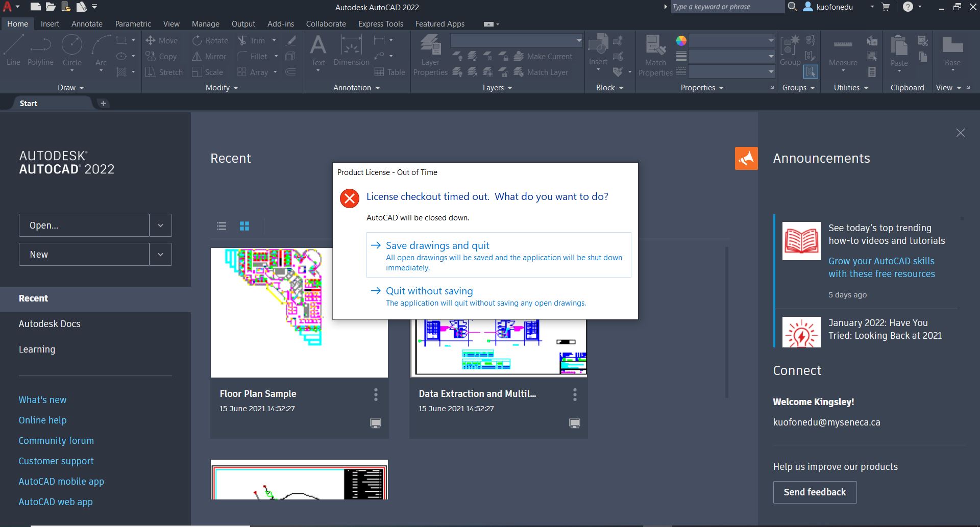Image resolution: width=980 pixels, height=527 pixels.
Task: Switch recent files to grid view
Action: tap(244, 226)
